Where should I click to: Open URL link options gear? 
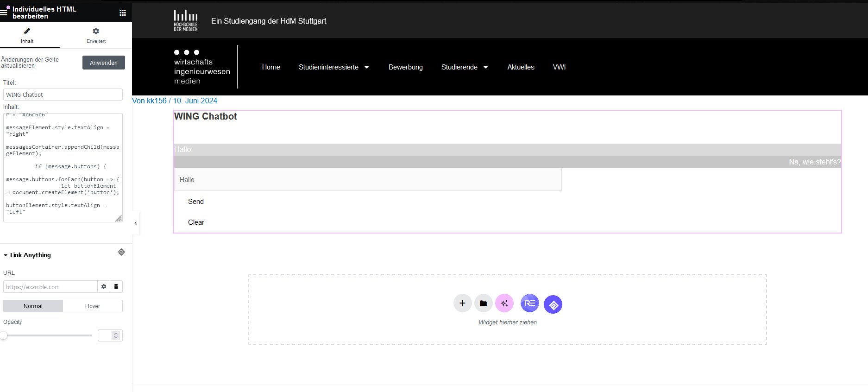click(x=104, y=287)
